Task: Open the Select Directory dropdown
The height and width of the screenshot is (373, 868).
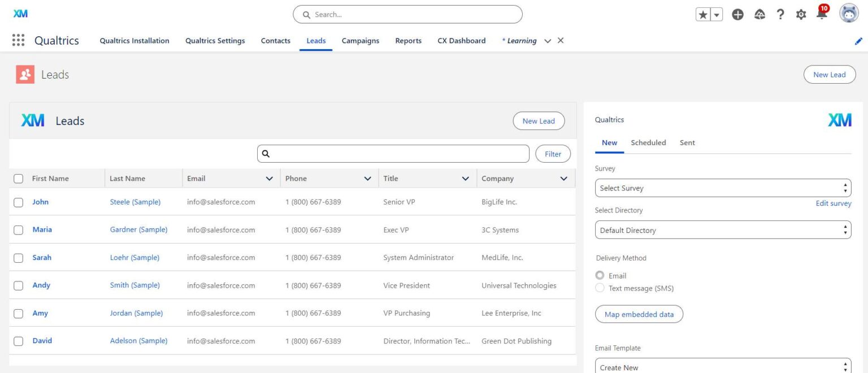Action: coord(722,229)
